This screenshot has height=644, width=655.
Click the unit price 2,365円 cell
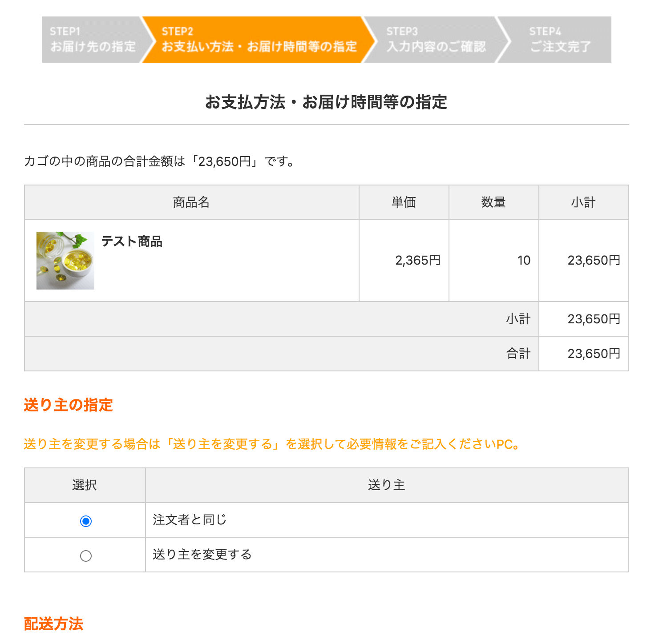pyautogui.click(x=418, y=261)
